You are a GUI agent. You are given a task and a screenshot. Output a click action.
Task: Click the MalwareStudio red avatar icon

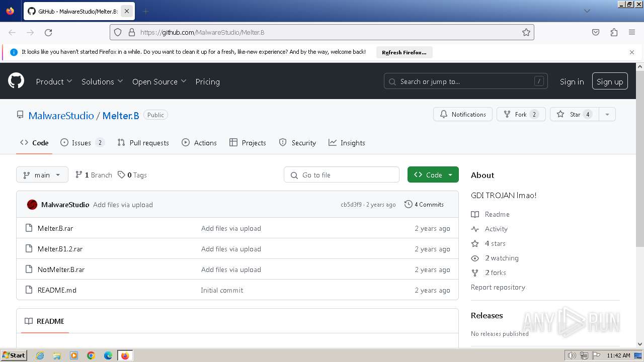click(x=32, y=205)
